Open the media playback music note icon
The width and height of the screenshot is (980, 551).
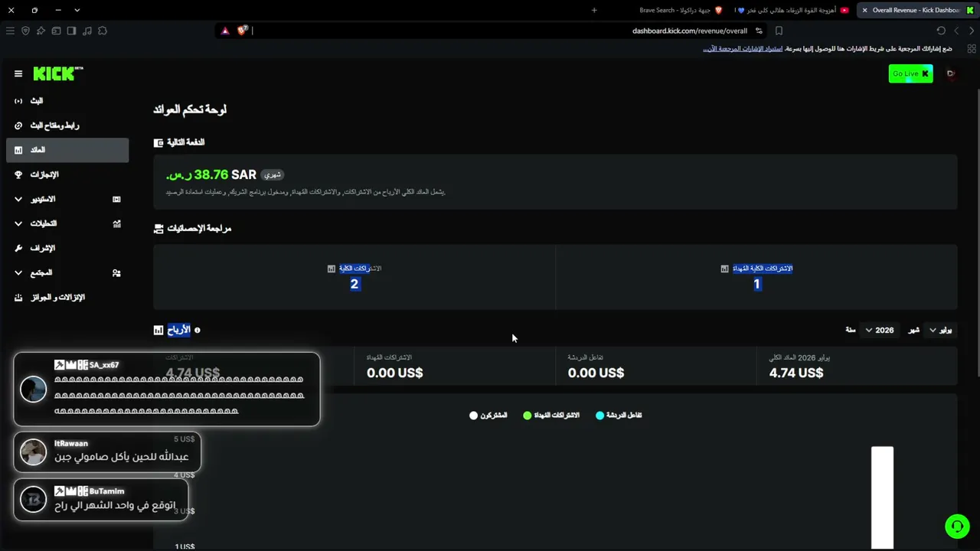(x=87, y=31)
